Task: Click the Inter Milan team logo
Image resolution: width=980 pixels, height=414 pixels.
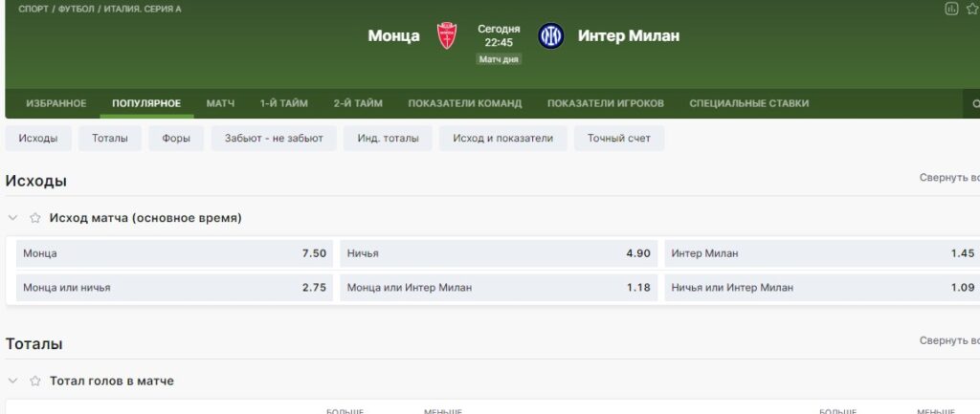Action: pos(550,35)
